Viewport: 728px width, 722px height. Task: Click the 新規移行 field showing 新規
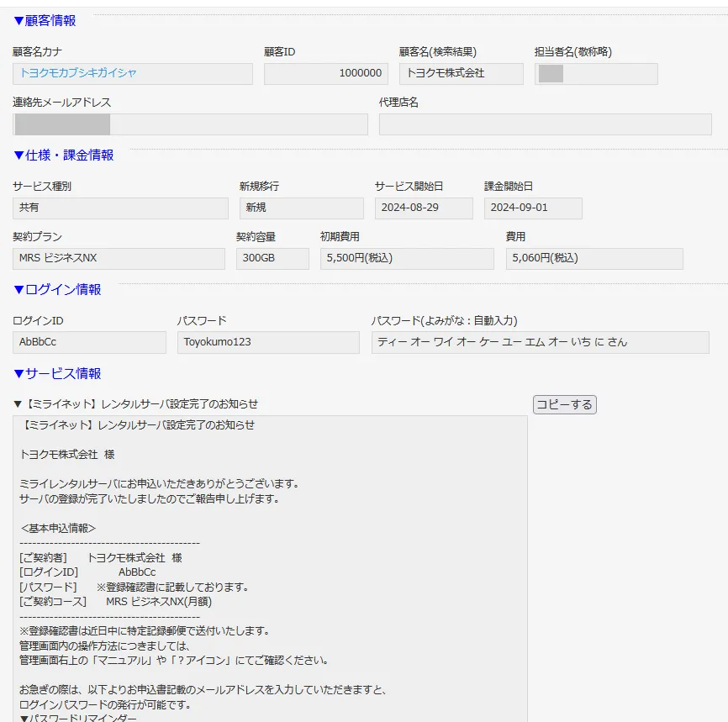pos(301,208)
